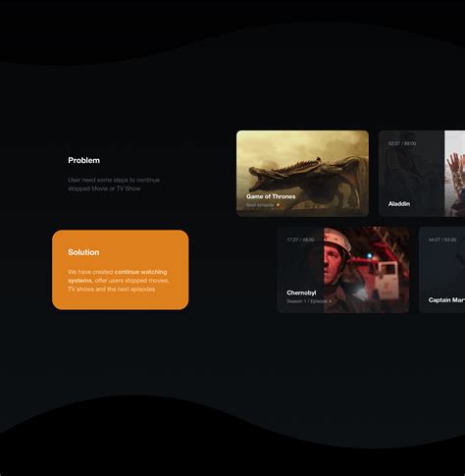Open the Game of Thrones dragon card
This screenshot has height=476, width=465.
pyautogui.click(x=302, y=174)
